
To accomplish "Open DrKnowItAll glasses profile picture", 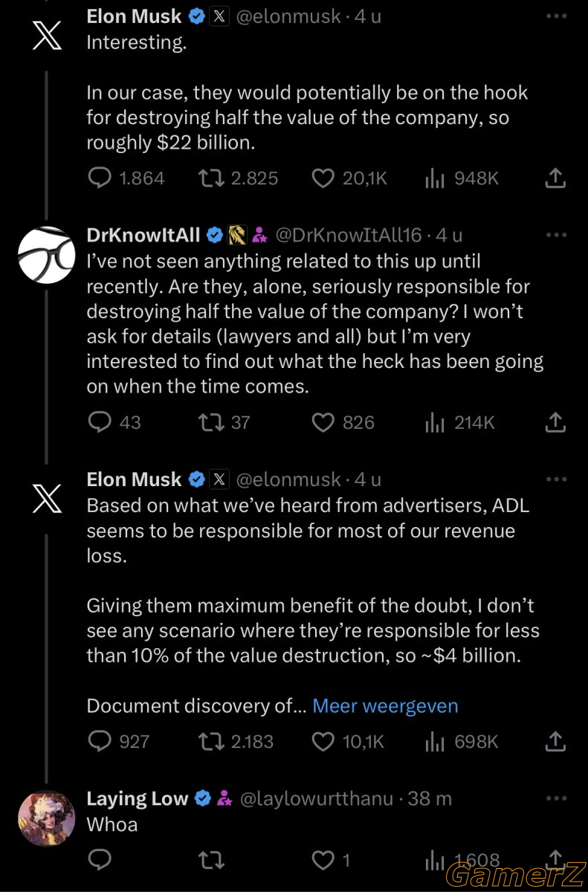I will pos(46,254).
